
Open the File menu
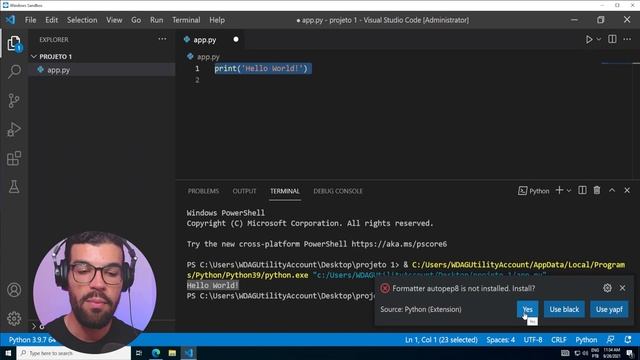coord(31,20)
